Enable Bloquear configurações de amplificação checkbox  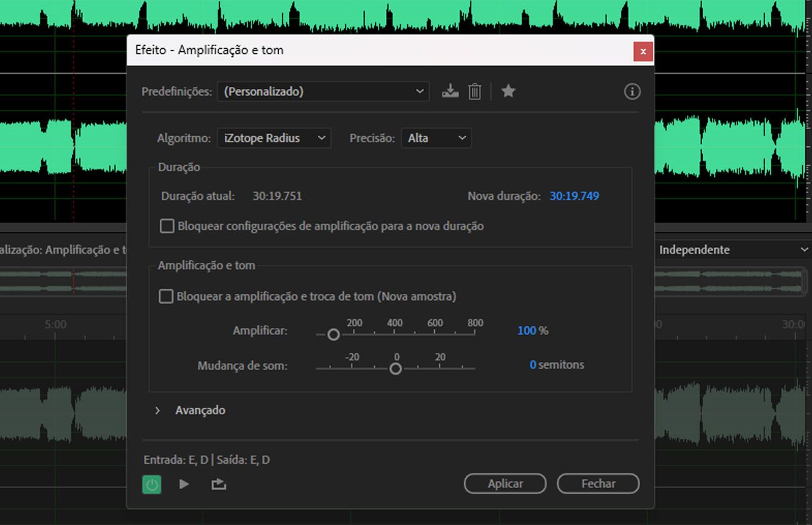point(167,226)
